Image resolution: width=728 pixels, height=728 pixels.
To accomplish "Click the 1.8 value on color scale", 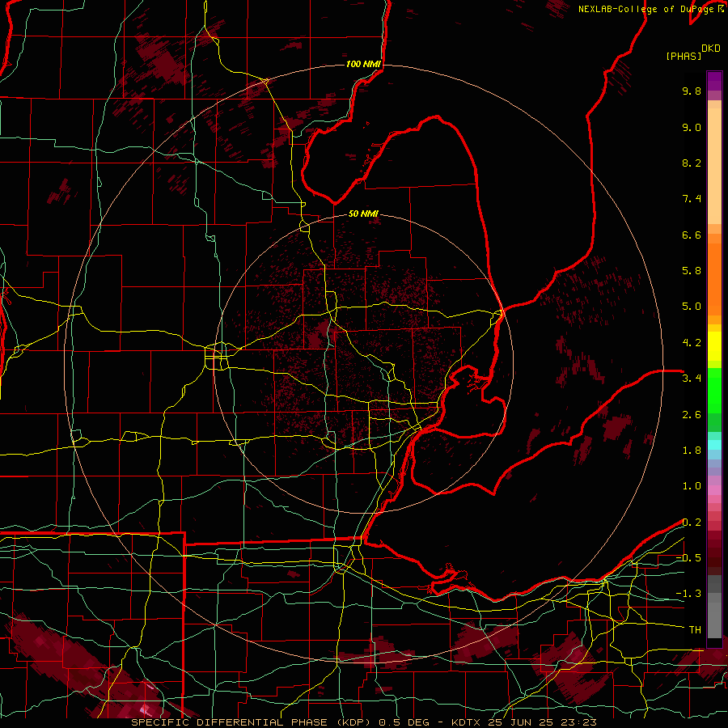I will [692, 451].
